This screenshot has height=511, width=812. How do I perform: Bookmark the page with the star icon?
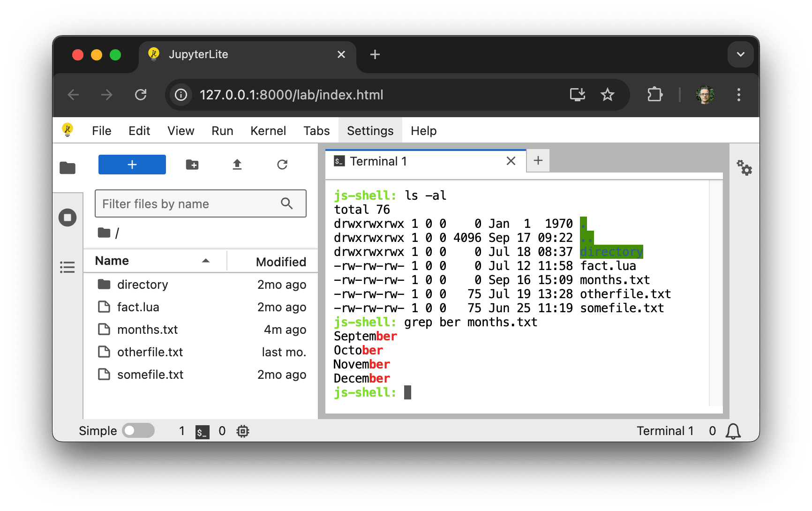[x=608, y=95]
